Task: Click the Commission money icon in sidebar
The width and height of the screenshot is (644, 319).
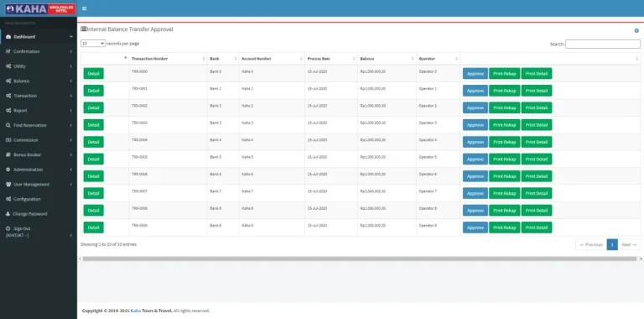Action: [x=8, y=140]
